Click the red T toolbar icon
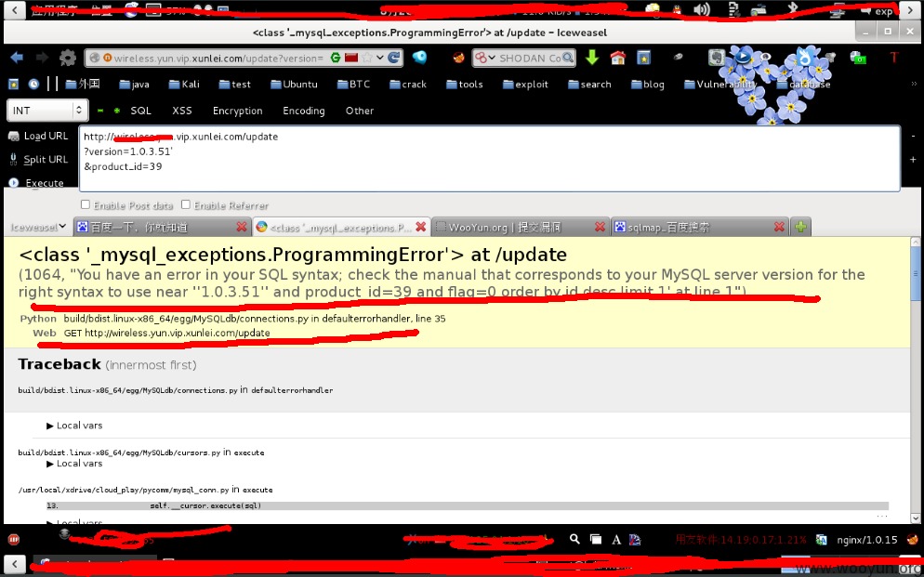The image size is (924, 577). (894, 57)
